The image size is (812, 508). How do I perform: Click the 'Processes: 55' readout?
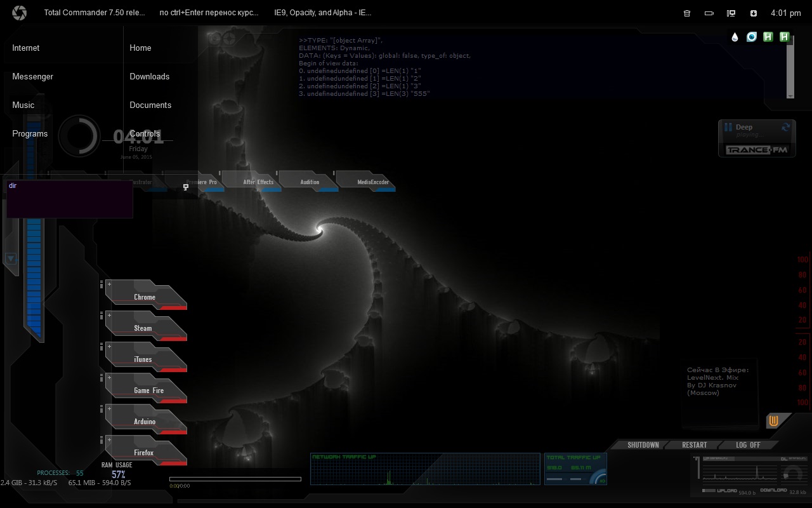(60, 473)
